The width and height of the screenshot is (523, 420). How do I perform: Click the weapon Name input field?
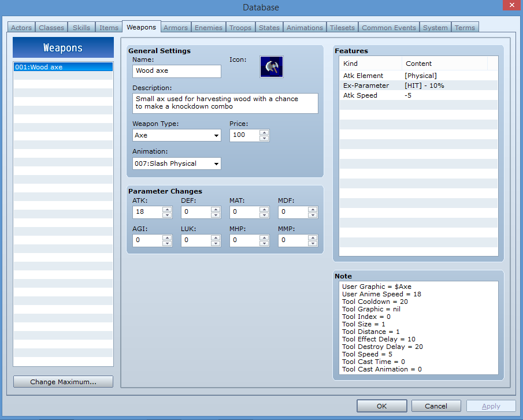pyautogui.click(x=176, y=71)
